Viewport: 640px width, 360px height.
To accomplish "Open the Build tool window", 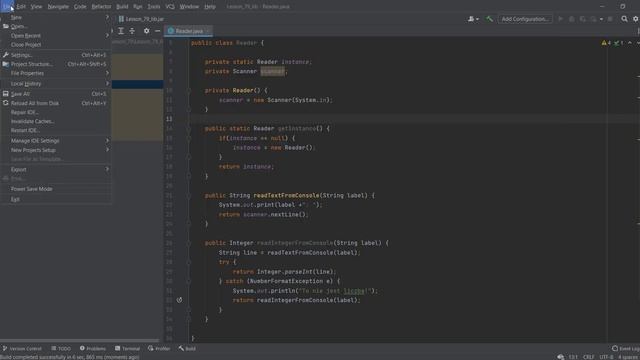I will pos(187,349).
